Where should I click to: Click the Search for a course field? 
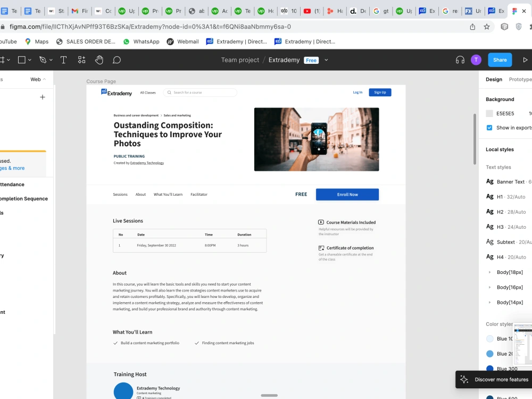click(x=200, y=92)
